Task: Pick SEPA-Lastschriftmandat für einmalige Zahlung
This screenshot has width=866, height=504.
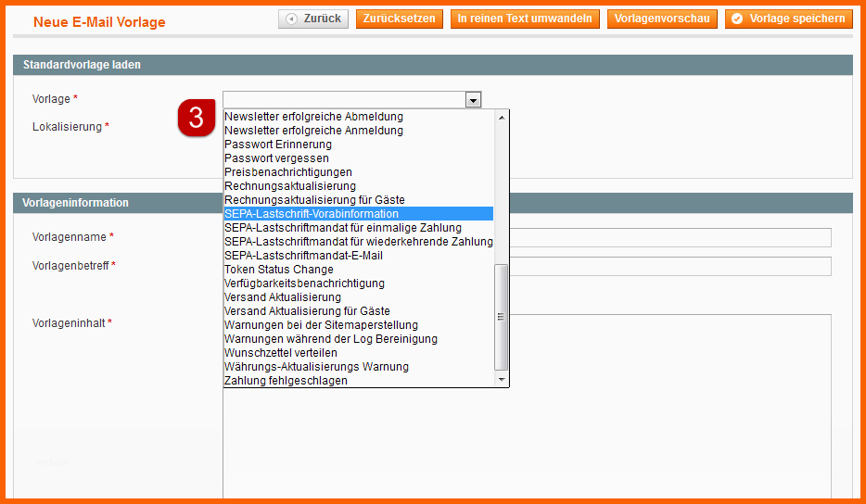Action: pos(343,228)
